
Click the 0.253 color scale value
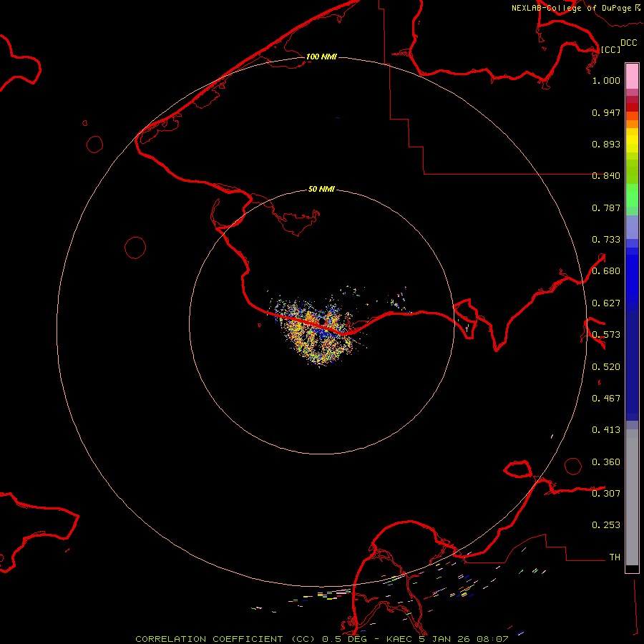(x=606, y=525)
